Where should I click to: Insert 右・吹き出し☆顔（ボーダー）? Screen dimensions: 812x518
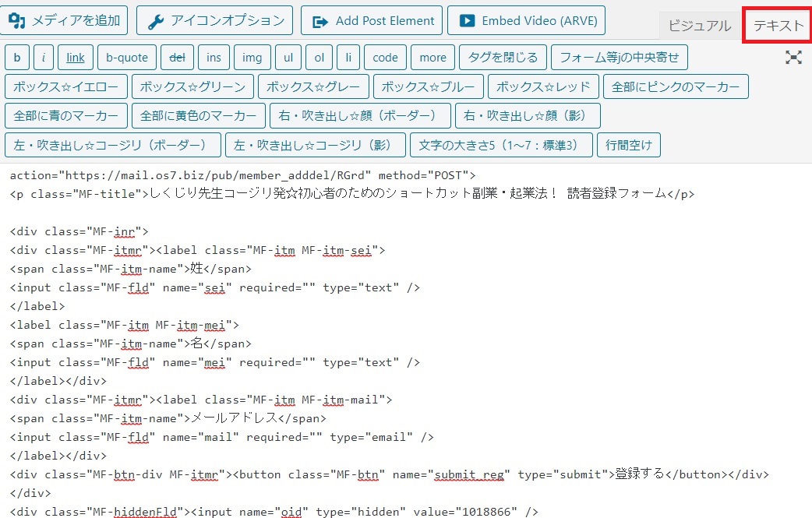click(x=361, y=115)
